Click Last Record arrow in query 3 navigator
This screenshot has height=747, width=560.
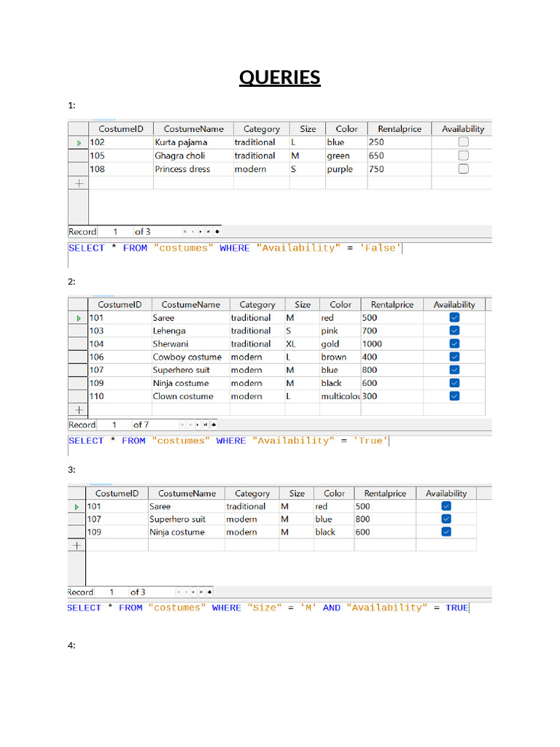tap(201, 592)
